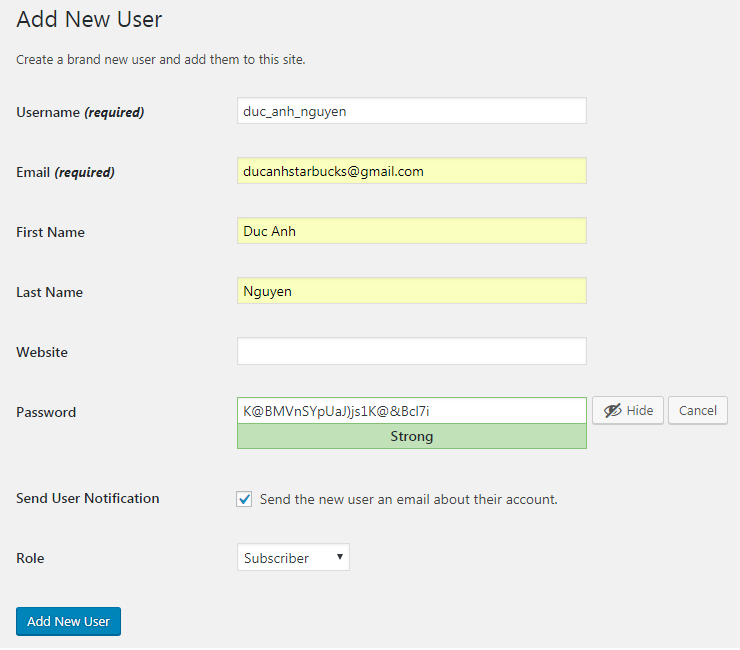Click the green Strong password strength bar

[411, 436]
